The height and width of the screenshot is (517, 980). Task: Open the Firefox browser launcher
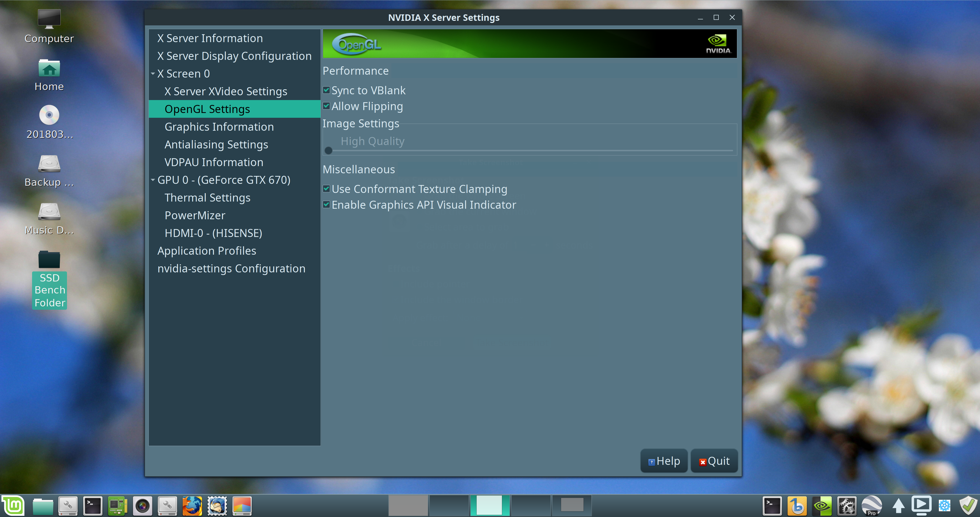pos(192,506)
